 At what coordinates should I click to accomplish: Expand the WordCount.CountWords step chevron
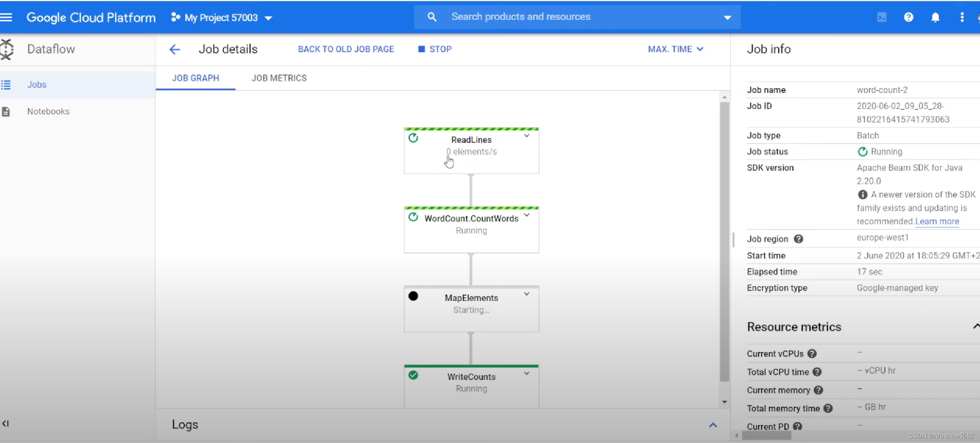[x=527, y=215]
